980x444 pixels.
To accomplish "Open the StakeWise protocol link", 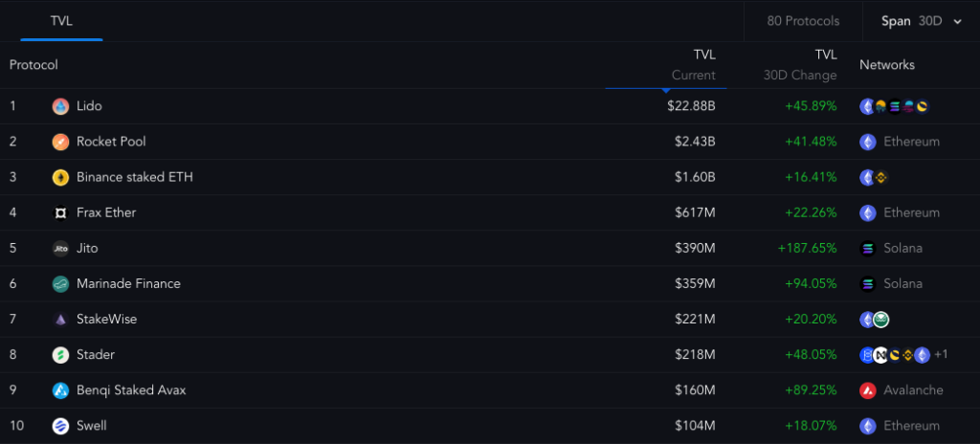I will [106, 319].
